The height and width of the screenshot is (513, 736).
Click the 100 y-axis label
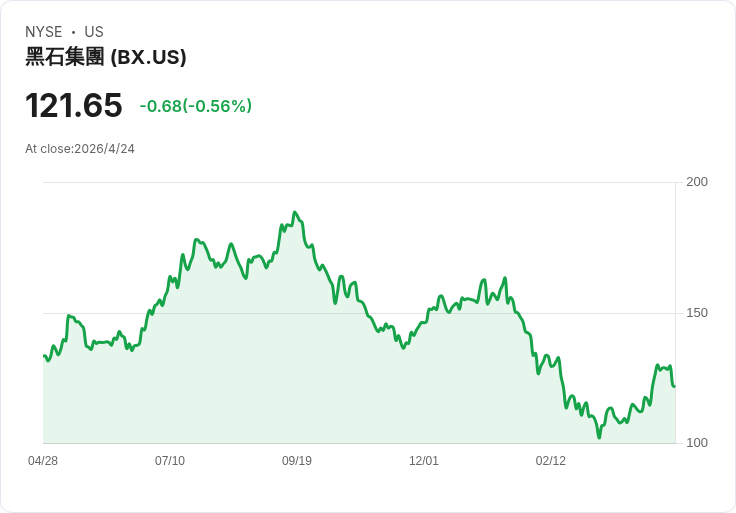point(697,443)
